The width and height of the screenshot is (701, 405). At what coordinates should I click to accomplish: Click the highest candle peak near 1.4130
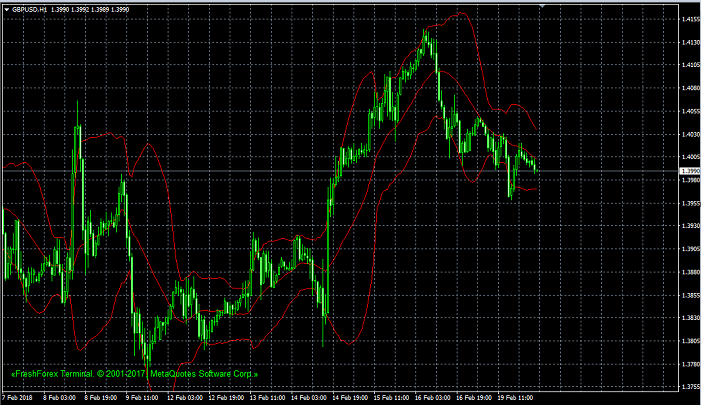[427, 33]
